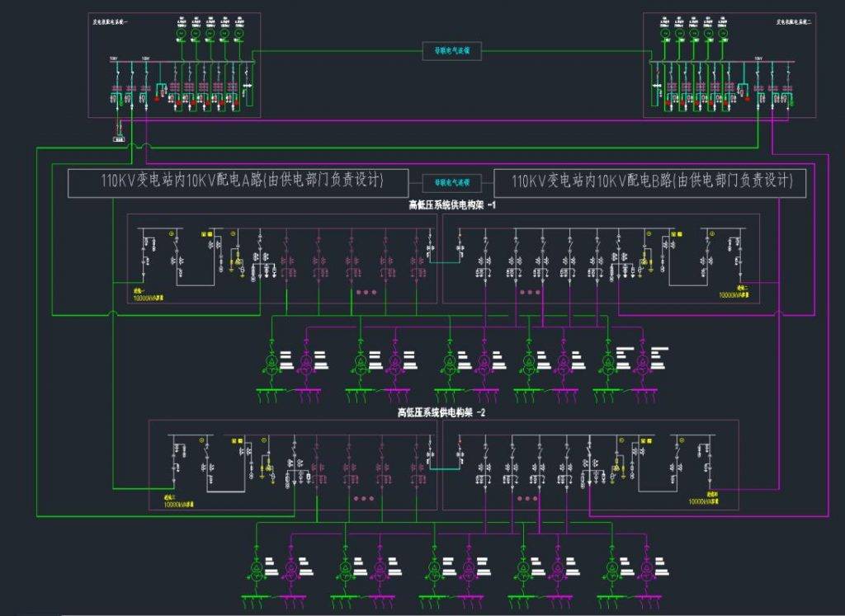Screen dimensions: 845x616
Task: Select the leftmost magenta transformer symbol in 构架 -1
Action: tap(305, 362)
